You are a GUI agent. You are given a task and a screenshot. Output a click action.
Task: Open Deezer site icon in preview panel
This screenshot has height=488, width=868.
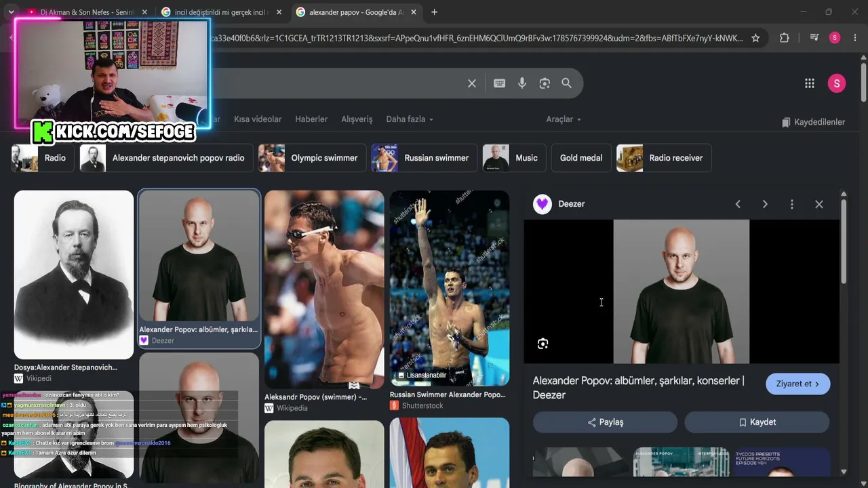tap(542, 204)
